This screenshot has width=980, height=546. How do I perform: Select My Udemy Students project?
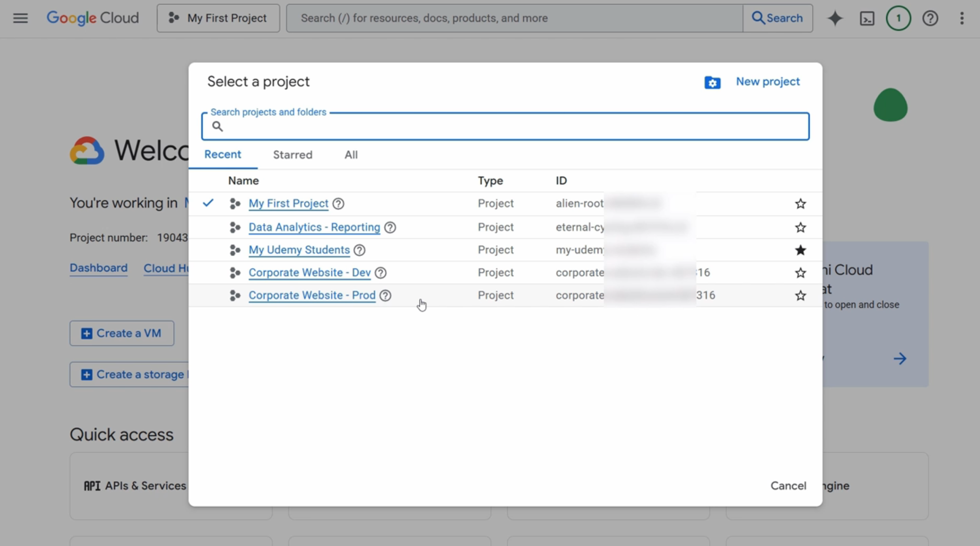point(299,250)
